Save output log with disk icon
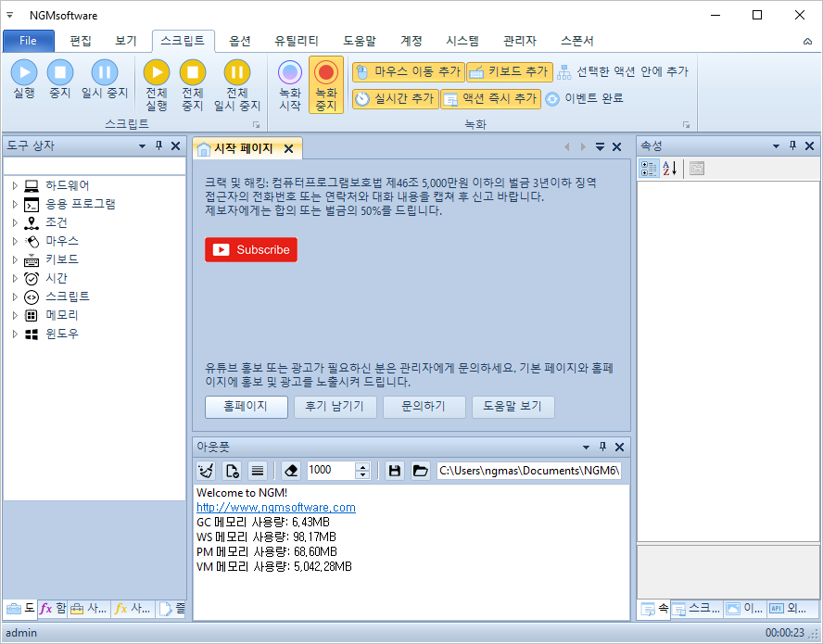 click(x=395, y=471)
